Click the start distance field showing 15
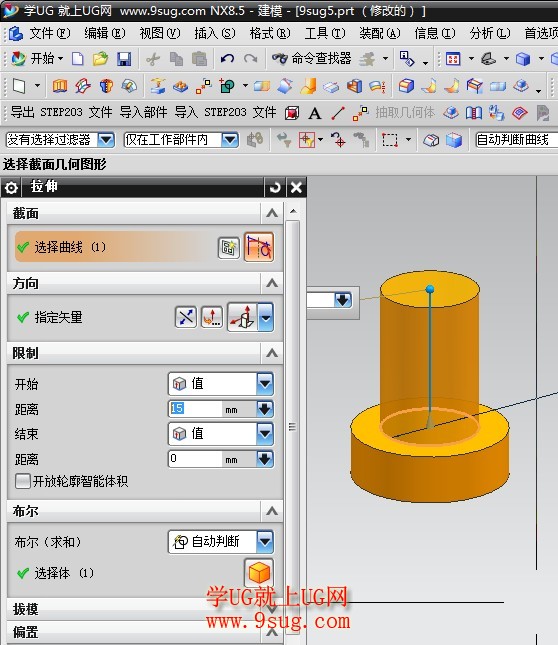558x645 pixels. coord(195,409)
